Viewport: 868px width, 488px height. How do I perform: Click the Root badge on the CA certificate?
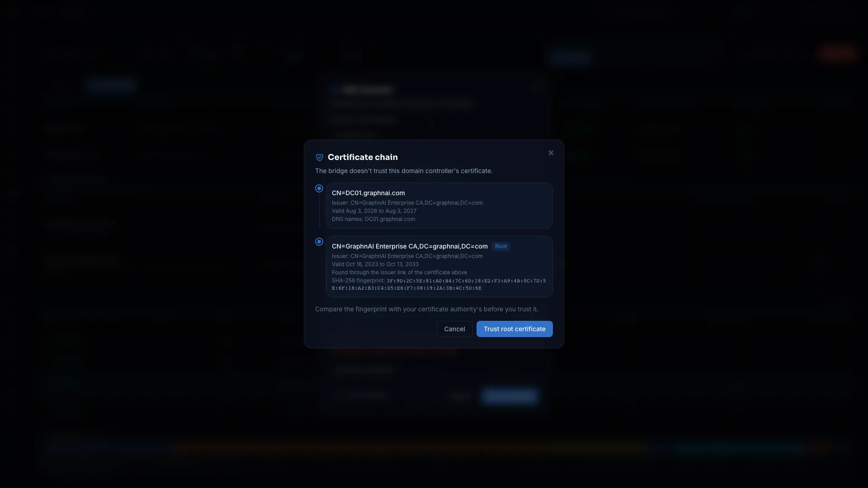(x=501, y=246)
